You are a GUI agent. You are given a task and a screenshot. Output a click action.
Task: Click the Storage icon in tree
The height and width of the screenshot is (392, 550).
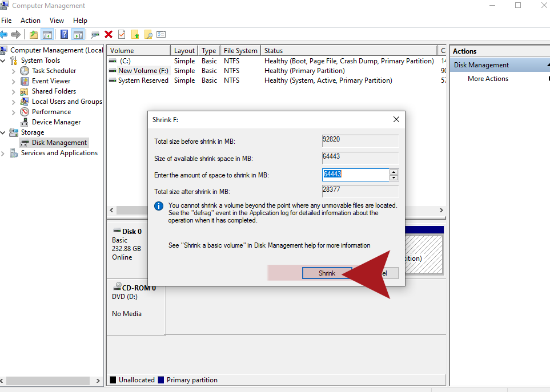[14, 132]
